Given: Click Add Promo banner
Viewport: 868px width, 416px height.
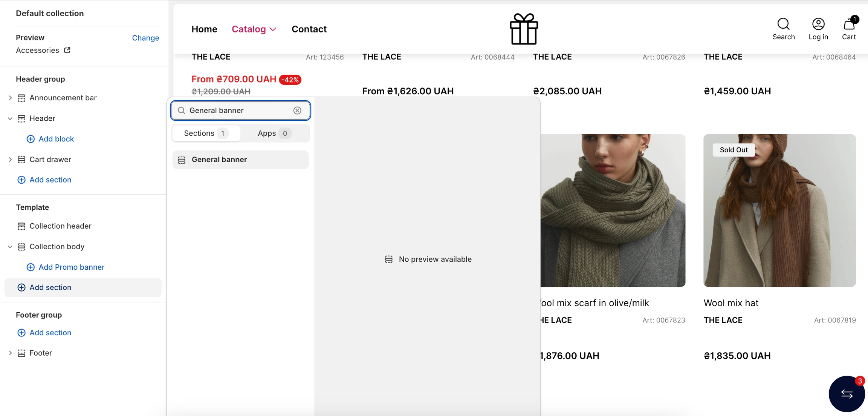Looking at the screenshot, I should pos(71,267).
